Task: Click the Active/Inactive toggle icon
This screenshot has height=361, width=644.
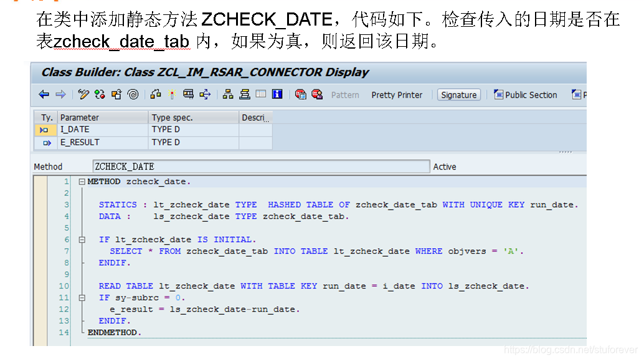Action: [x=100, y=95]
